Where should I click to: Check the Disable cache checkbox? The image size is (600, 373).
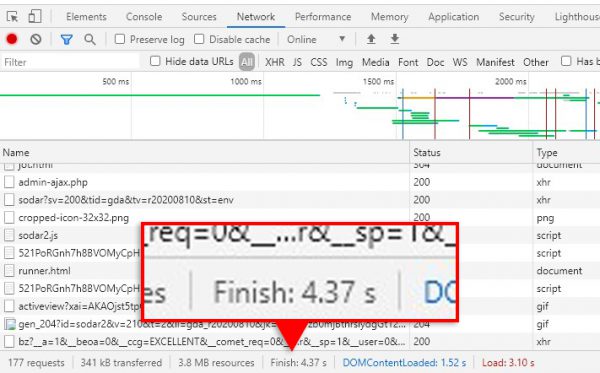[x=199, y=39]
